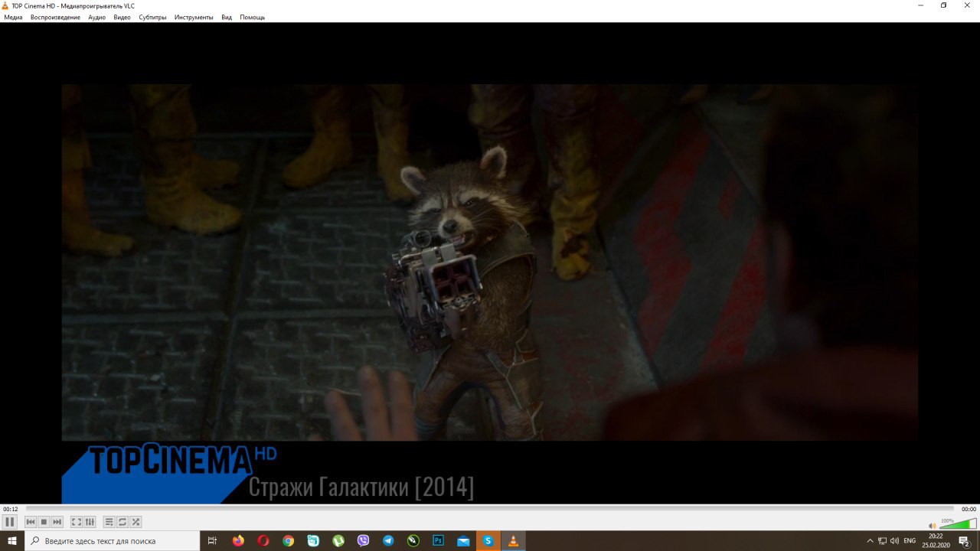Open the Инструменты menu
980x551 pixels.
pyautogui.click(x=194, y=17)
